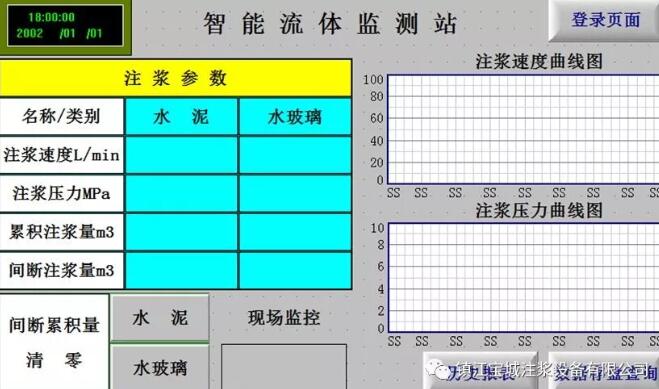659x389 pixels.
Task: Click the 水泥 column header cell
Action: click(x=181, y=116)
